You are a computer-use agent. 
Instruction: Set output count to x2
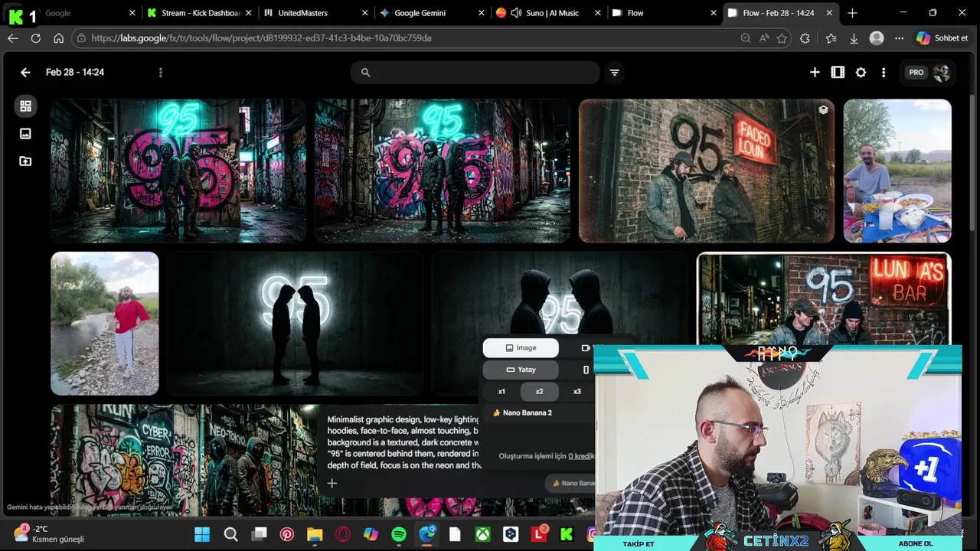pyautogui.click(x=539, y=391)
